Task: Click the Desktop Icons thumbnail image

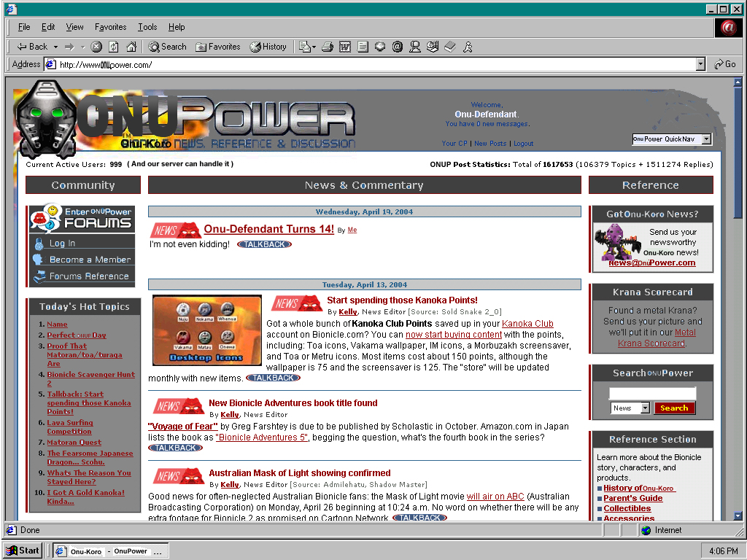Action: click(206, 330)
